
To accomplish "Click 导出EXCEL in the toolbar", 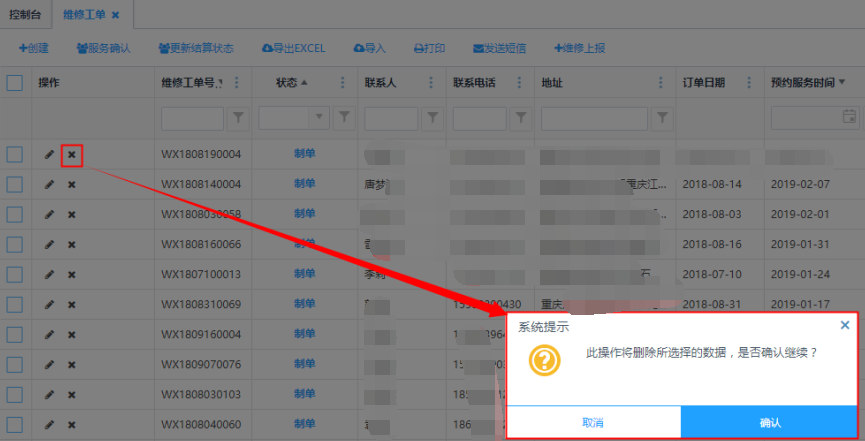I will (x=293, y=48).
